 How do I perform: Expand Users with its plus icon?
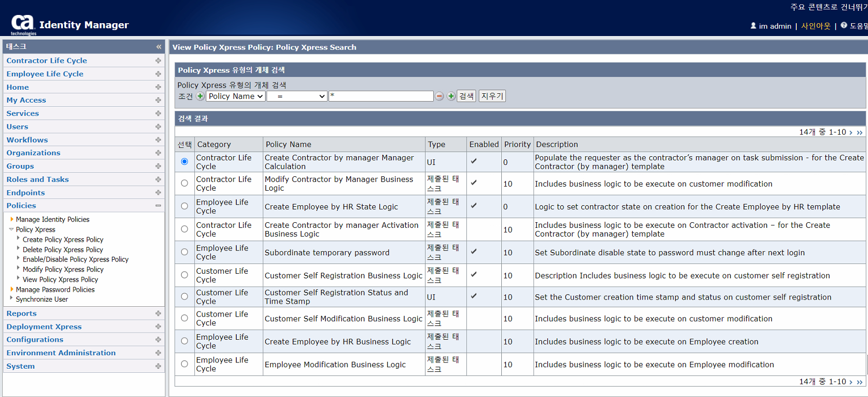point(158,127)
